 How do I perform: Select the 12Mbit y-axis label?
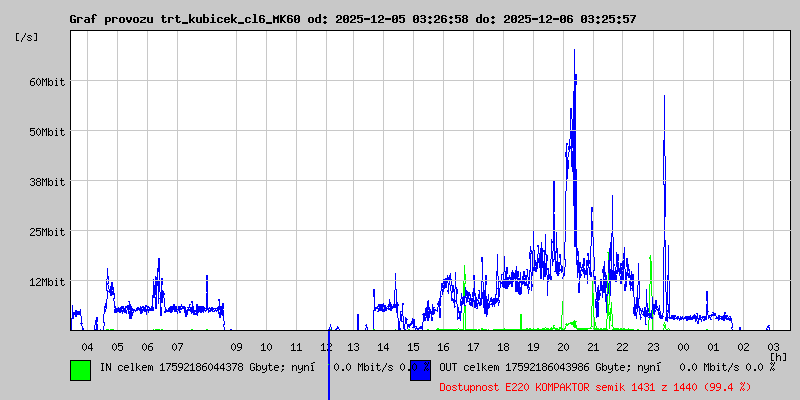click(x=47, y=282)
